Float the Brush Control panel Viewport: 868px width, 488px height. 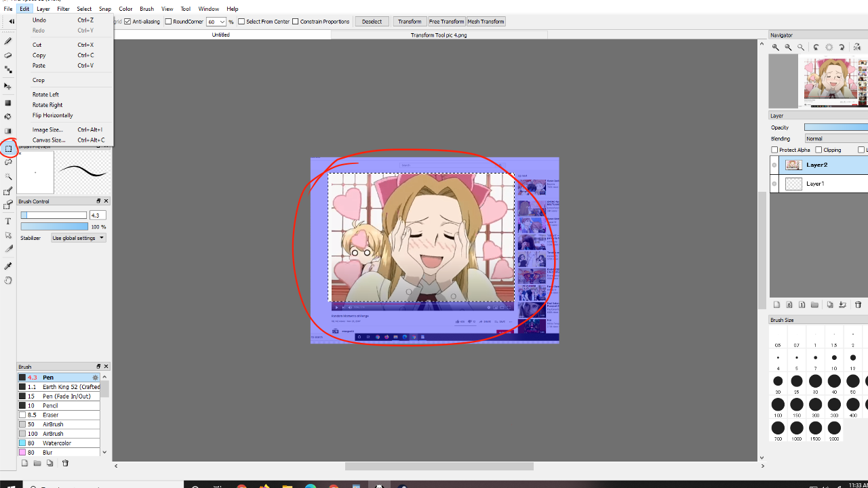(x=98, y=201)
